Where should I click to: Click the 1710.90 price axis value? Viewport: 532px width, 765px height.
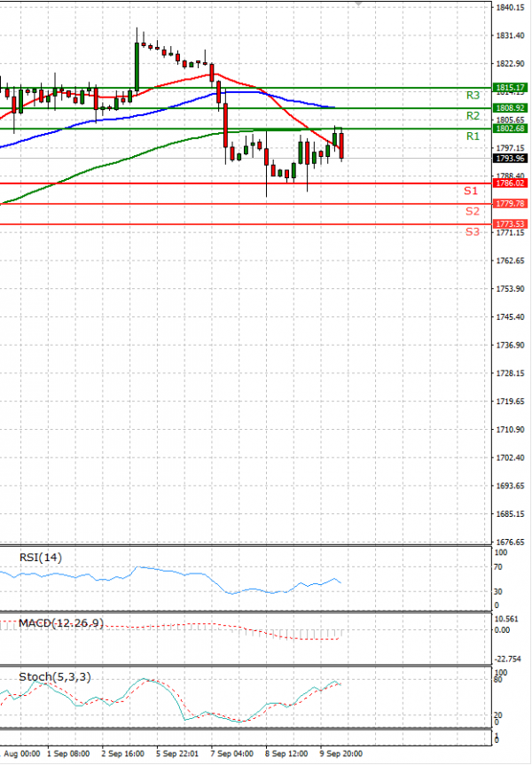(x=510, y=430)
